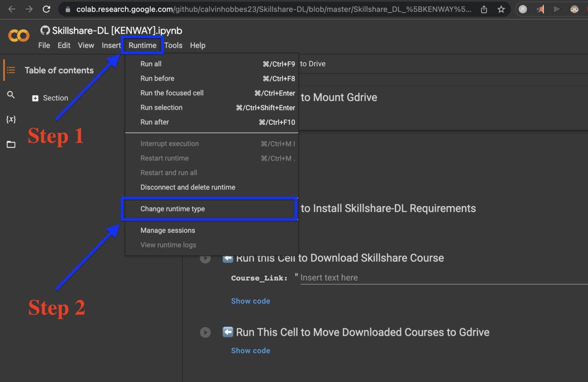The width and height of the screenshot is (588, 382).
Task: Click the grey circular extension icon in browser toolbar
Action: pos(523,9)
